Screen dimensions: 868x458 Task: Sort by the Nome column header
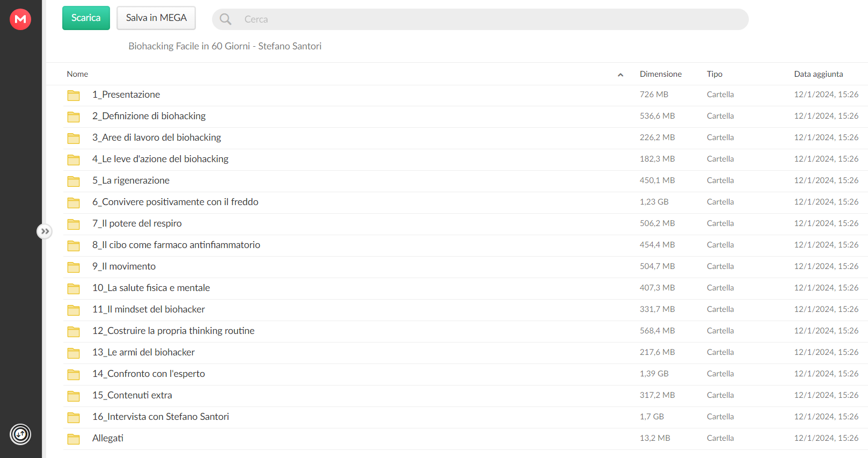[x=77, y=74]
